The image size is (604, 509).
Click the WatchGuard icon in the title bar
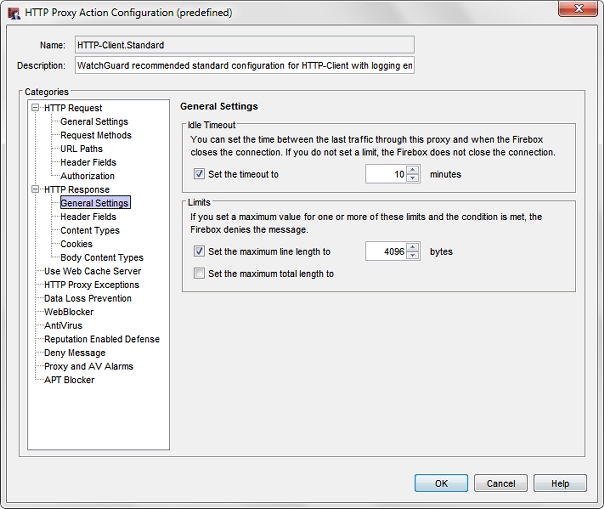click(x=13, y=11)
